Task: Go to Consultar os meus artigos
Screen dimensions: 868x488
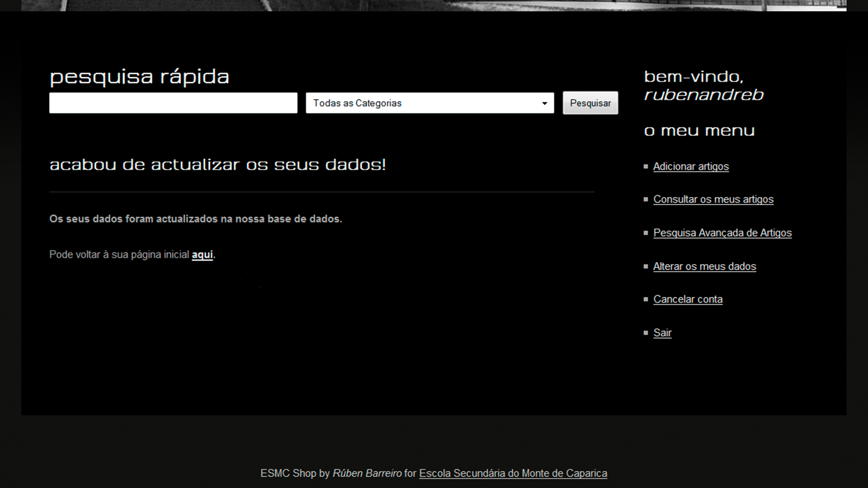Action: coord(713,200)
